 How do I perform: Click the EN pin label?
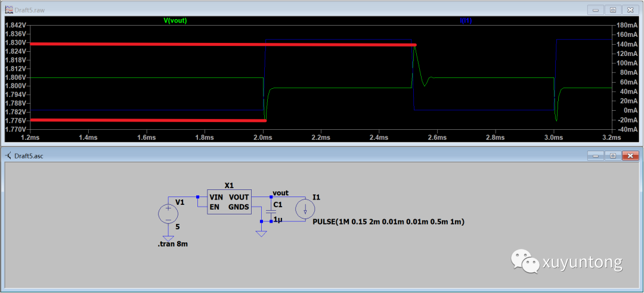click(x=214, y=207)
